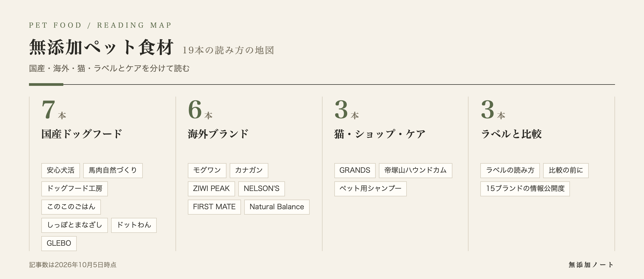Click the 無添加ノート footer brand
The height and width of the screenshot is (279, 644).
[x=591, y=265]
